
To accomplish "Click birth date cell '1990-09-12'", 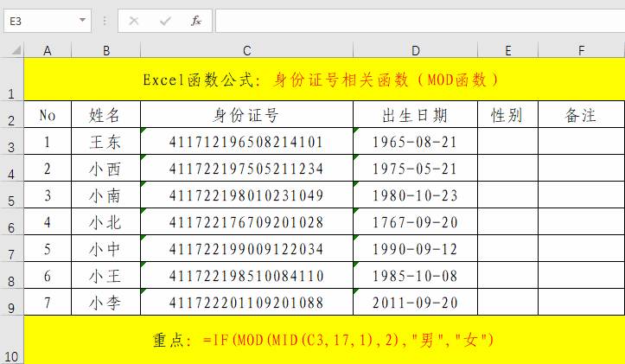I will 415,248.
